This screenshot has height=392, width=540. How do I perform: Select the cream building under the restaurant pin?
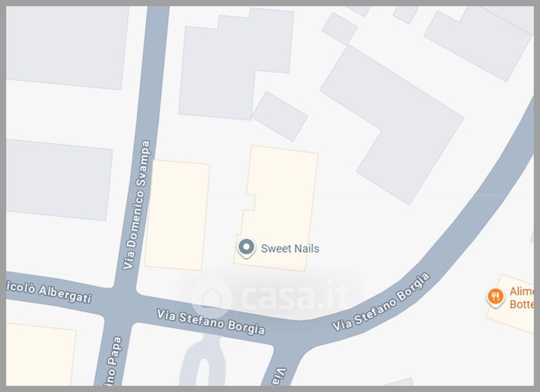(x=510, y=304)
